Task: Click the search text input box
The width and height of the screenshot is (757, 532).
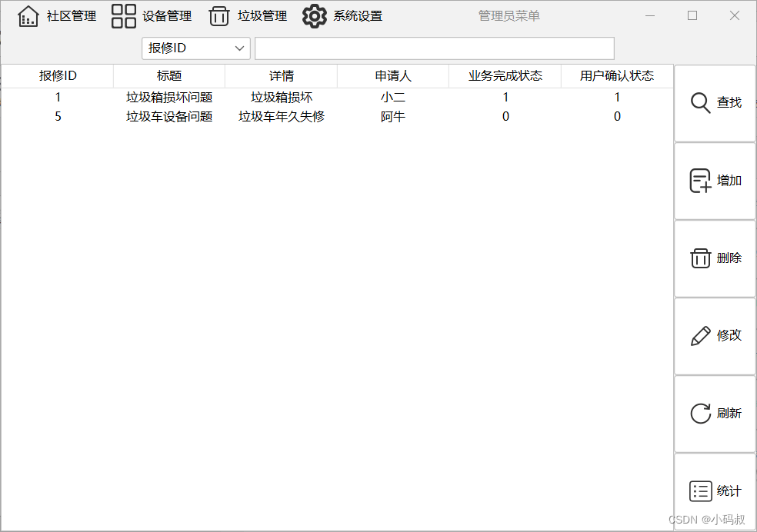Action: [x=435, y=48]
